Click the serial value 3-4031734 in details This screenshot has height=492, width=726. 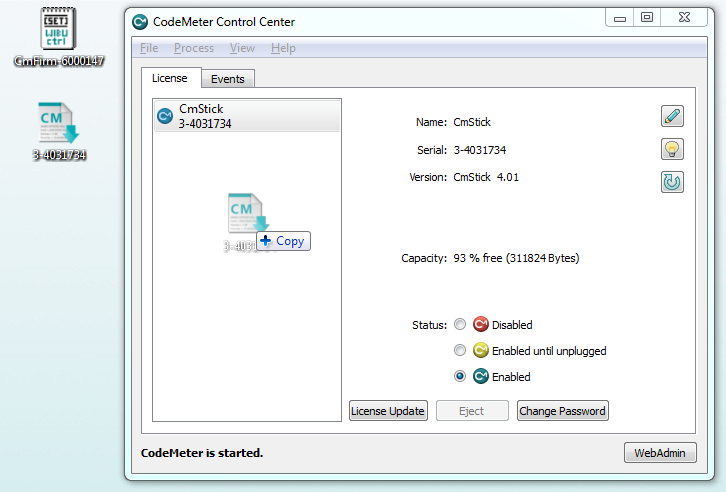click(480, 150)
